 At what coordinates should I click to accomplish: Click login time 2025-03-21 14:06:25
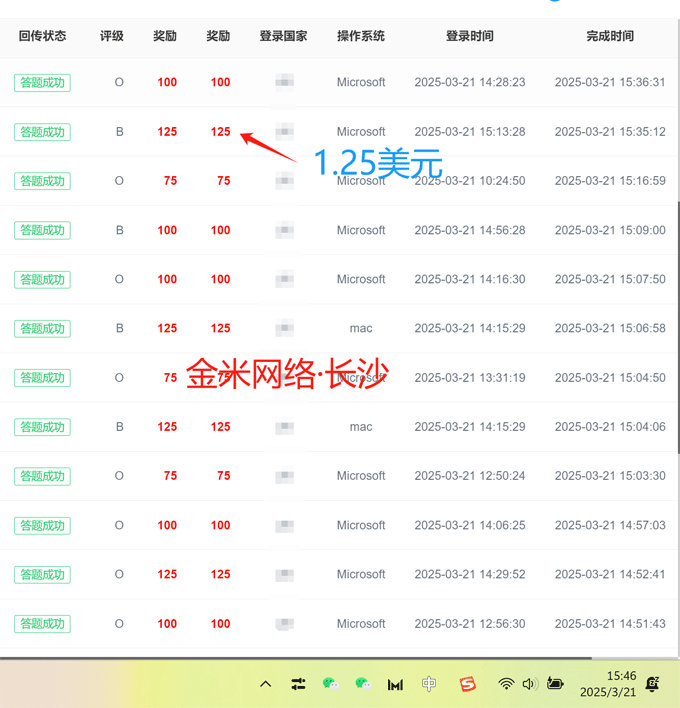coord(470,525)
